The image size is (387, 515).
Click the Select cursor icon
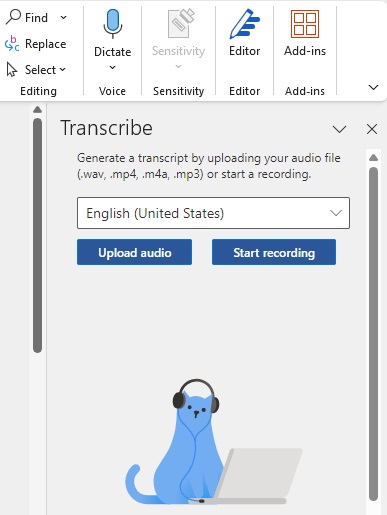pyautogui.click(x=12, y=70)
